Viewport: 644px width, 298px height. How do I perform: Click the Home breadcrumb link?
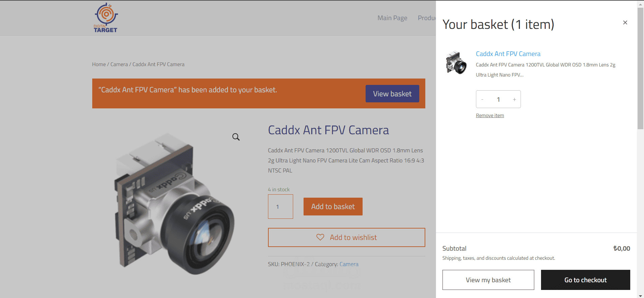tap(99, 64)
